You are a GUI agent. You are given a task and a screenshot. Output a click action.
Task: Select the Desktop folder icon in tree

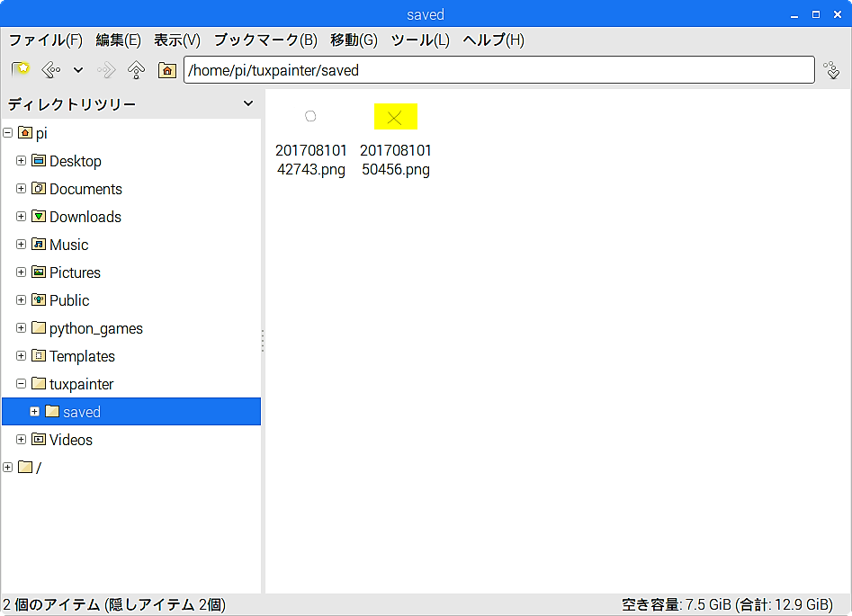(x=39, y=160)
